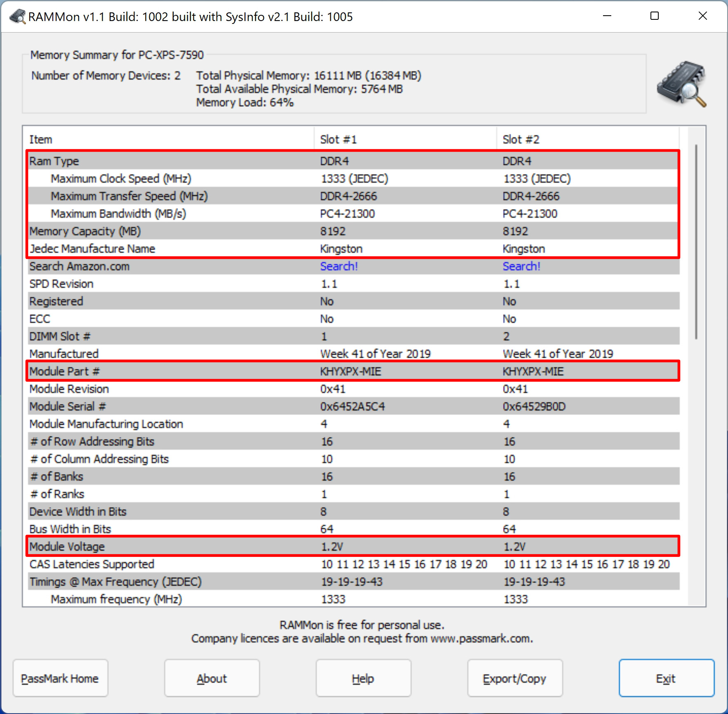Select the ECC row label
728x714 pixels.
point(40,319)
